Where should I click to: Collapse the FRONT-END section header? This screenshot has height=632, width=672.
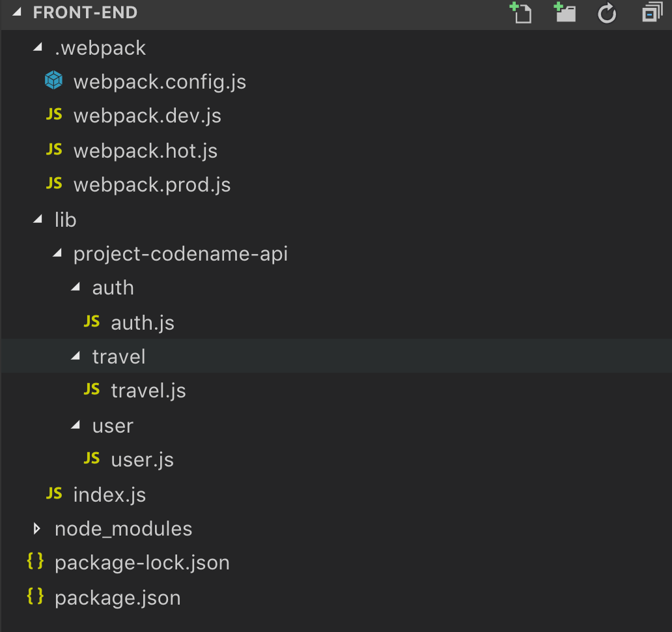[16, 13]
